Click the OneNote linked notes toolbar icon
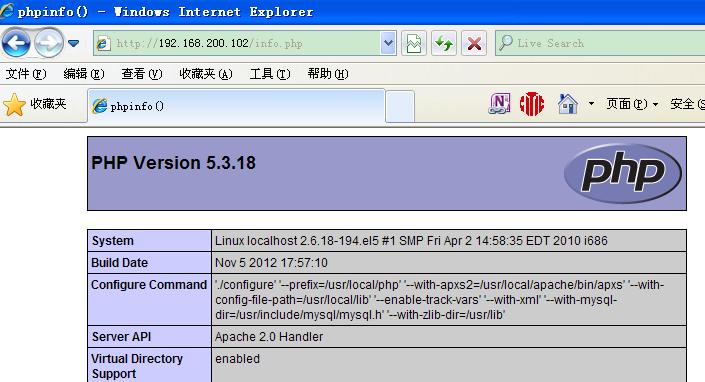 coord(499,104)
